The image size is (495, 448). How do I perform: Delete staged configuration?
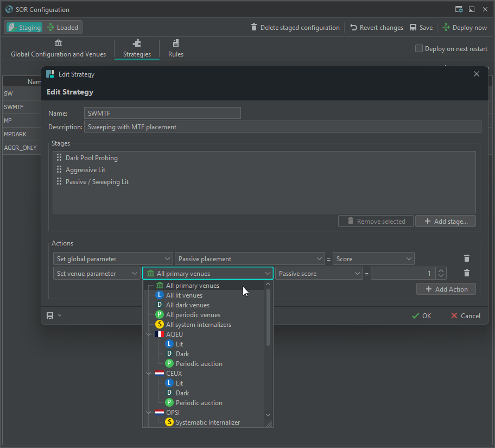tap(295, 27)
